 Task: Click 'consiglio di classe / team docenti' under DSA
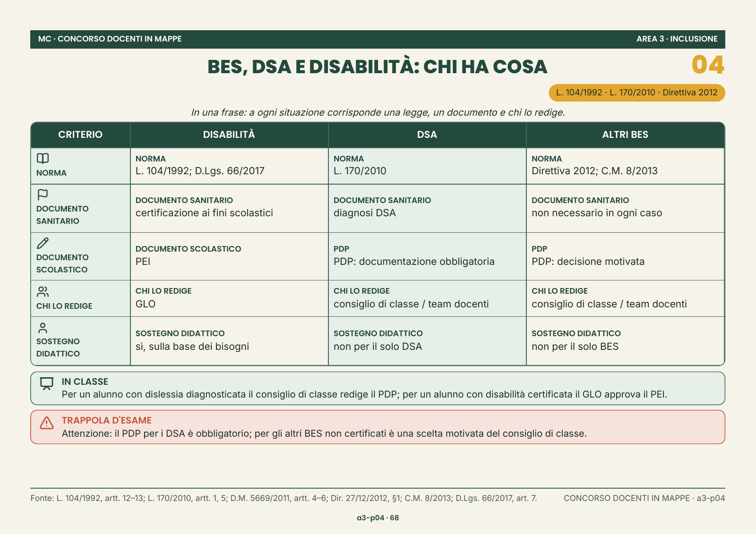411,304
